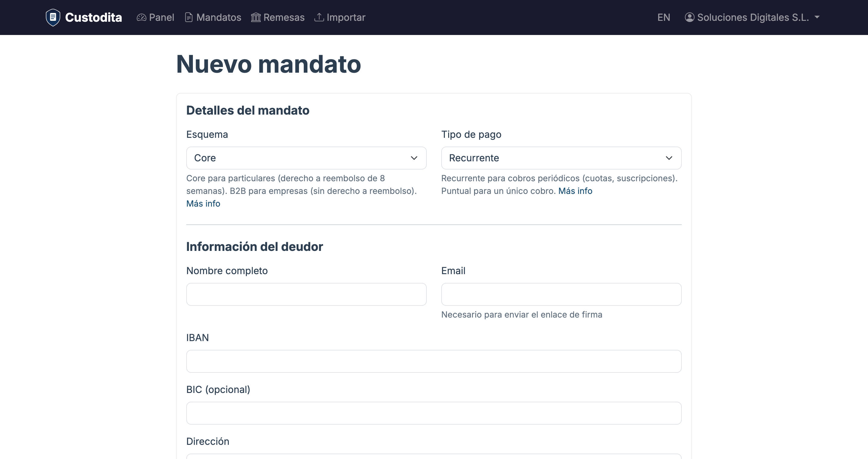Open the Esquema dropdown chevron
Screen dimensions: 868x459
[414, 158]
